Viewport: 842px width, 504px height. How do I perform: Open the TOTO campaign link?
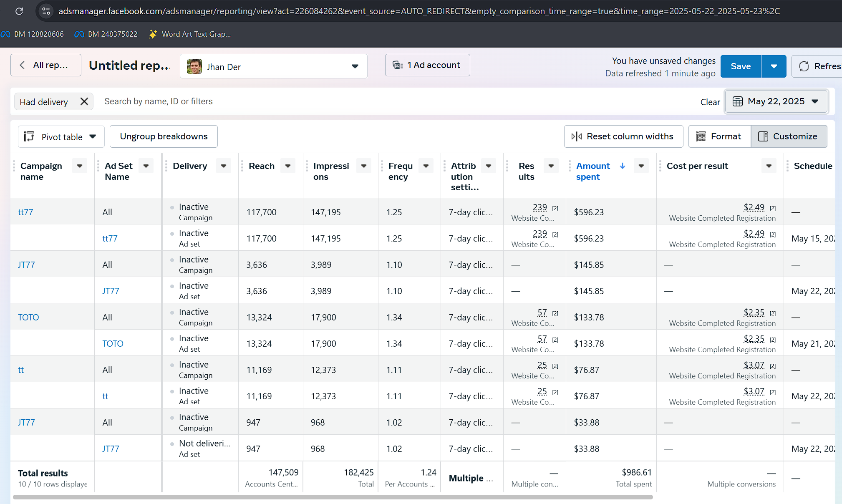(28, 317)
